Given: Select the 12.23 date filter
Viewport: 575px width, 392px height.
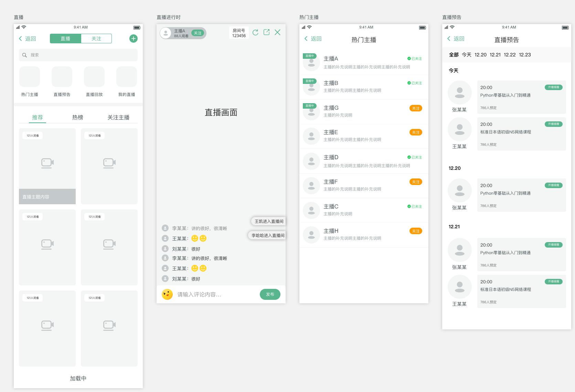Looking at the screenshot, I should tap(525, 55).
